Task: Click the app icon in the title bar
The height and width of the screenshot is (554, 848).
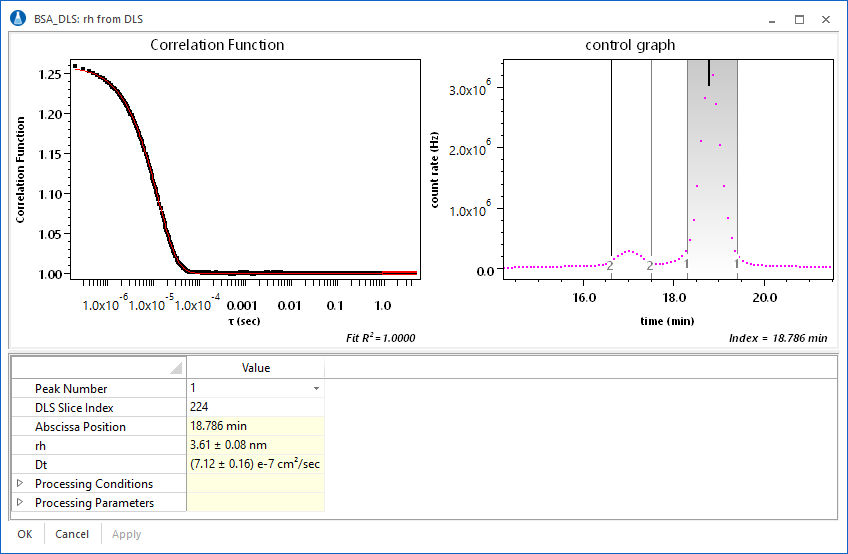Action: pos(17,19)
